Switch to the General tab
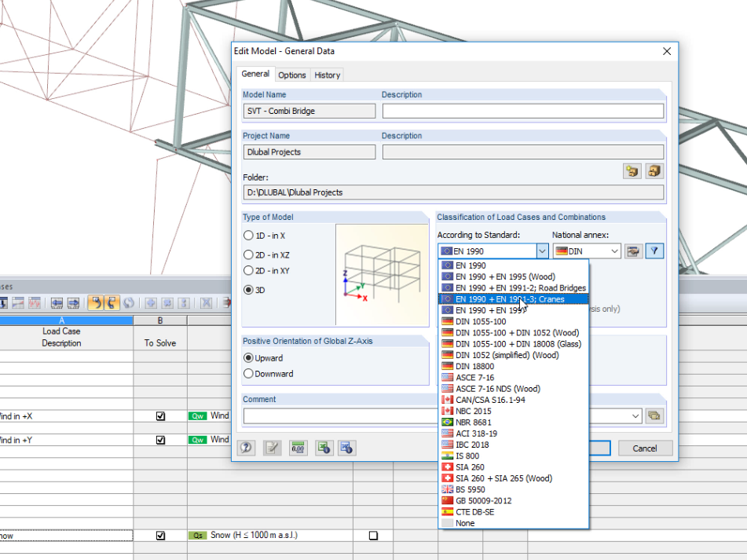 255,74
